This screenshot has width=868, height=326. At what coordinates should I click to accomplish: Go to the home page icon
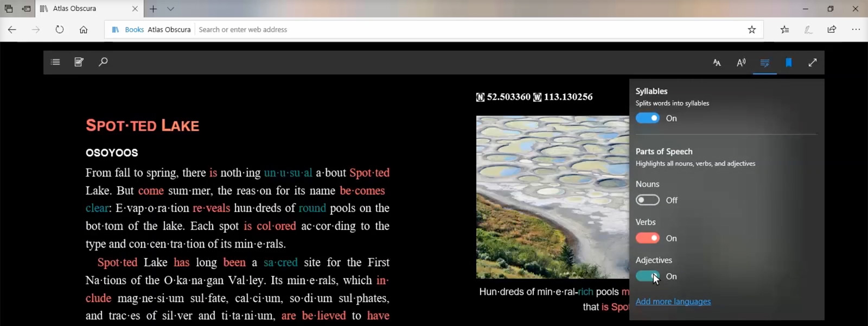(84, 30)
